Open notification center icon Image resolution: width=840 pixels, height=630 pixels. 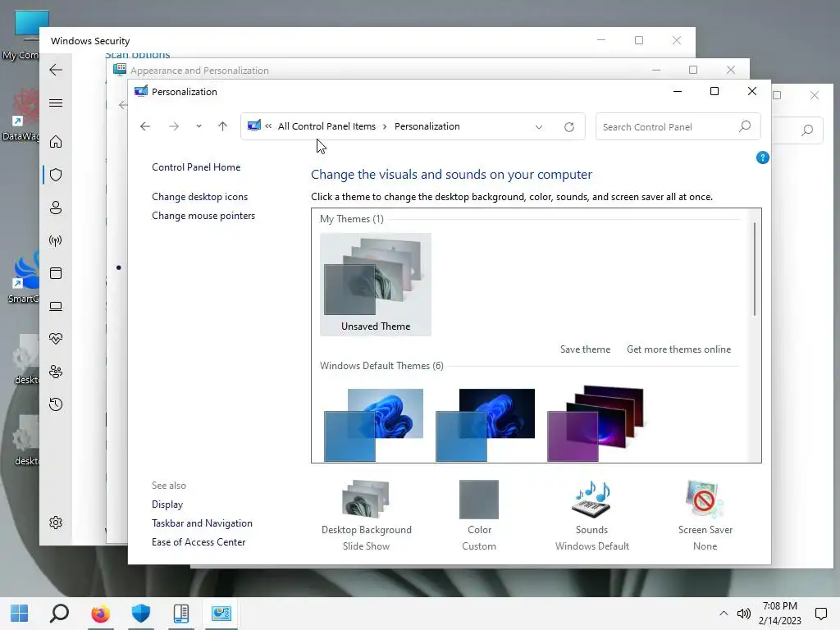[x=820, y=614]
